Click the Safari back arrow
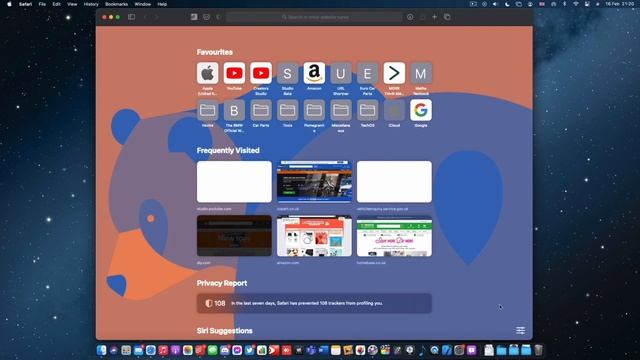 coord(145,17)
